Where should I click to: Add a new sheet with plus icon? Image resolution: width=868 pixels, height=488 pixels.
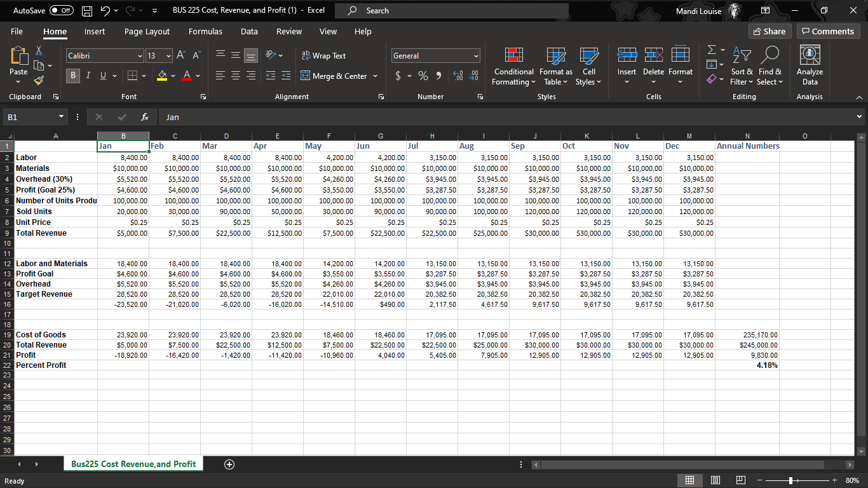pos(229,464)
